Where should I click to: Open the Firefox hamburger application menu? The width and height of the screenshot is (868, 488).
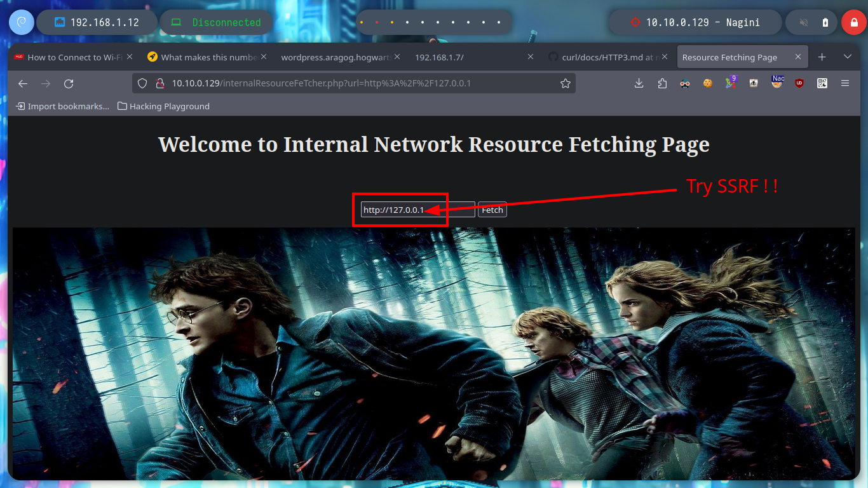click(x=845, y=83)
